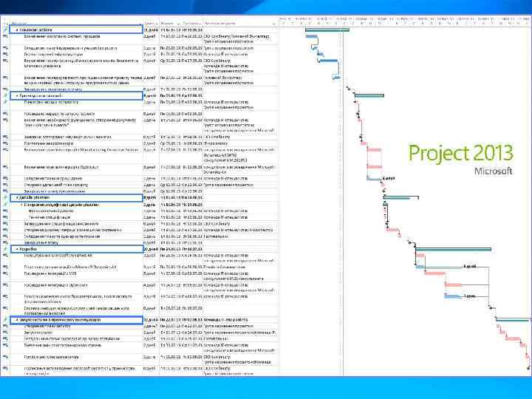Open the Resource Names column filter dropdown
Screen dimensions: 532x399
(274, 24)
